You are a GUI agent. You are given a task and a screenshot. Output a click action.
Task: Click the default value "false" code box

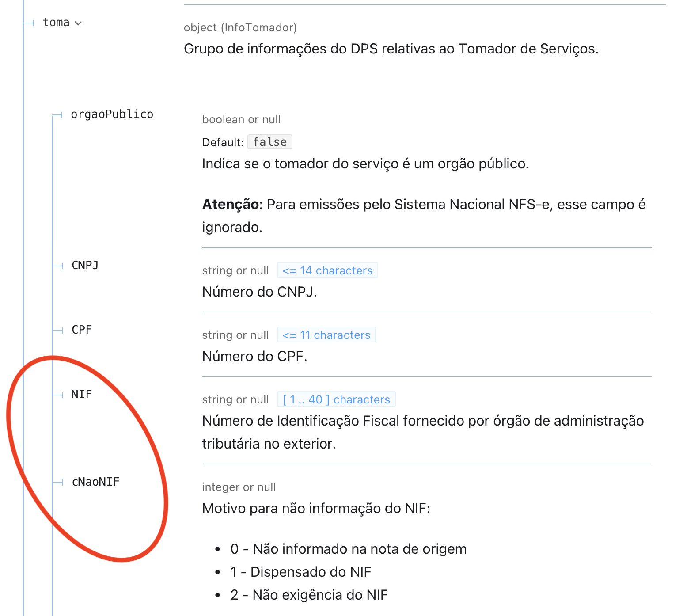(x=270, y=142)
